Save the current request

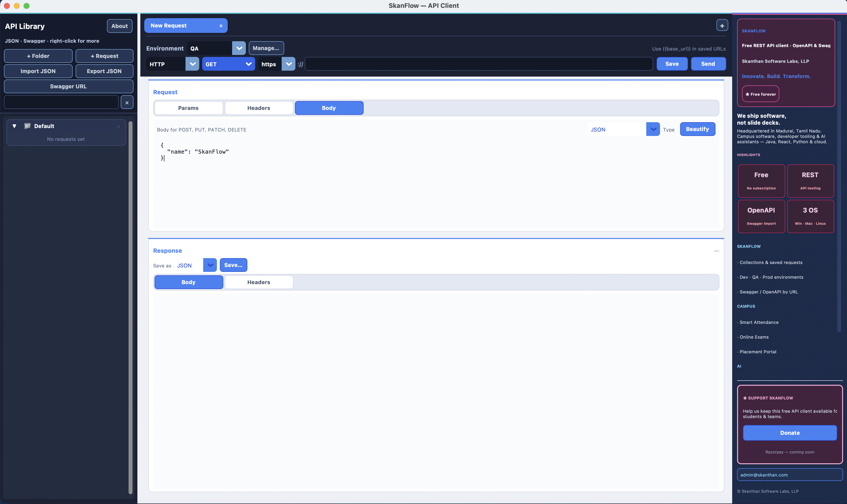672,64
